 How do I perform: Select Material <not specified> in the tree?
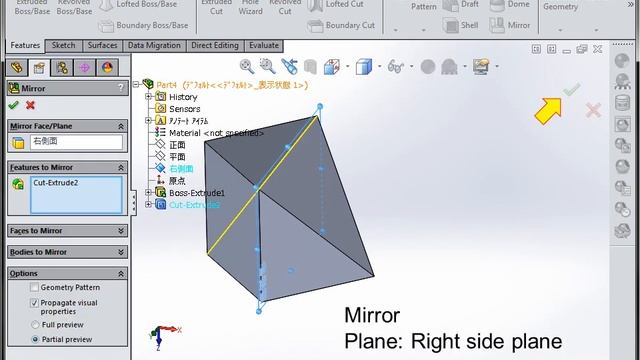pyautogui.click(x=216, y=133)
